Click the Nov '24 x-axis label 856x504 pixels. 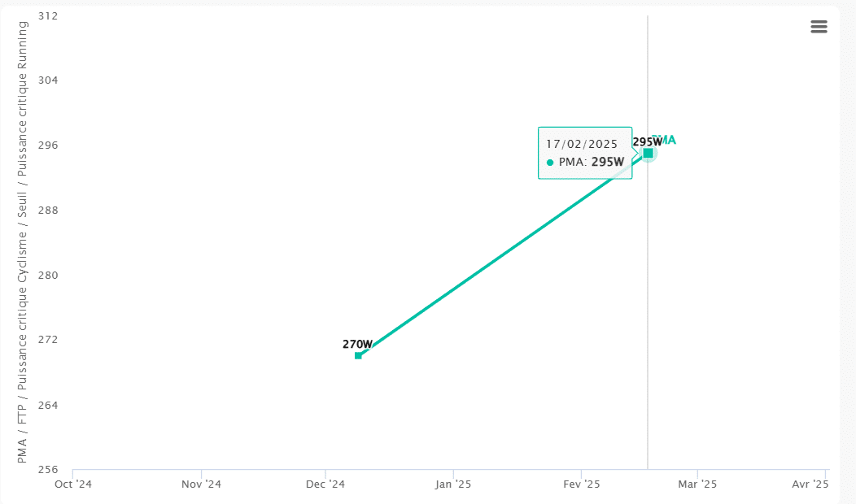(x=202, y=484)
